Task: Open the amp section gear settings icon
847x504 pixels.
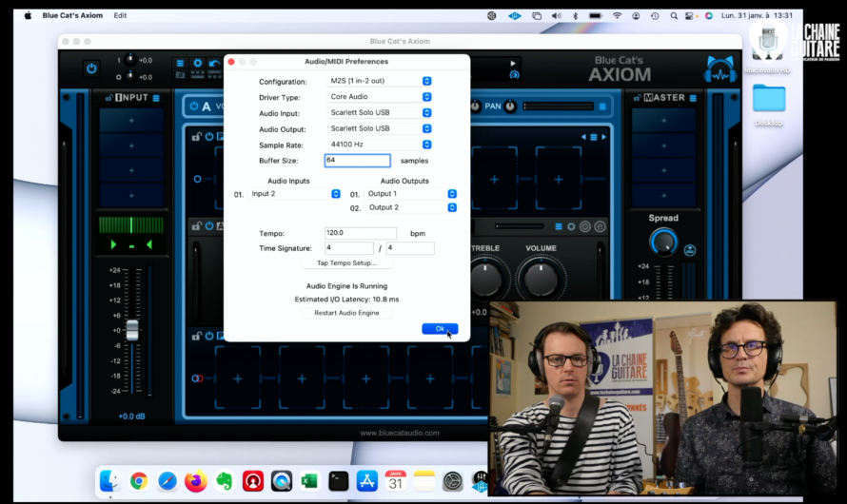Action: [x=571, y=226]
